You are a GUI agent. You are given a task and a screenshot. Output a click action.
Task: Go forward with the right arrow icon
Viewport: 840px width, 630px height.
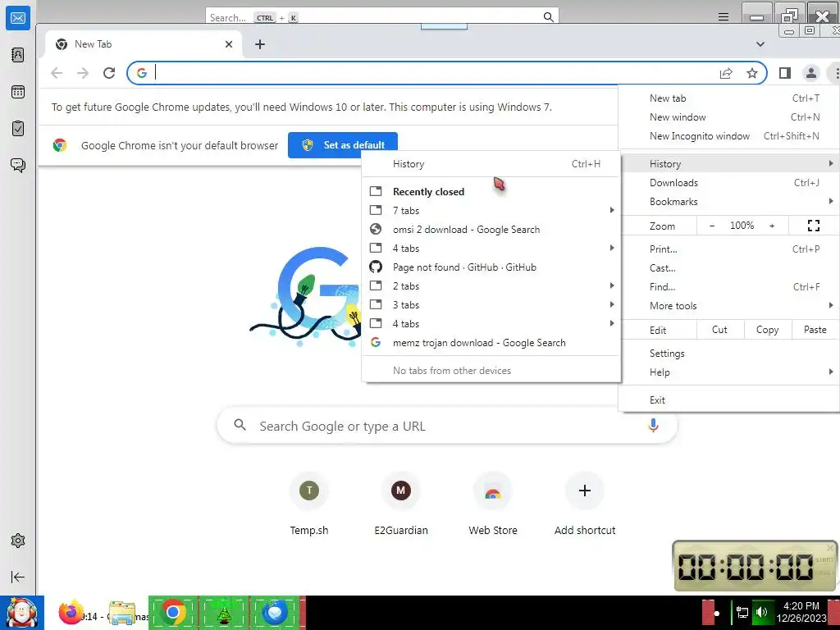pyautogui.click(x=83, y=73)
